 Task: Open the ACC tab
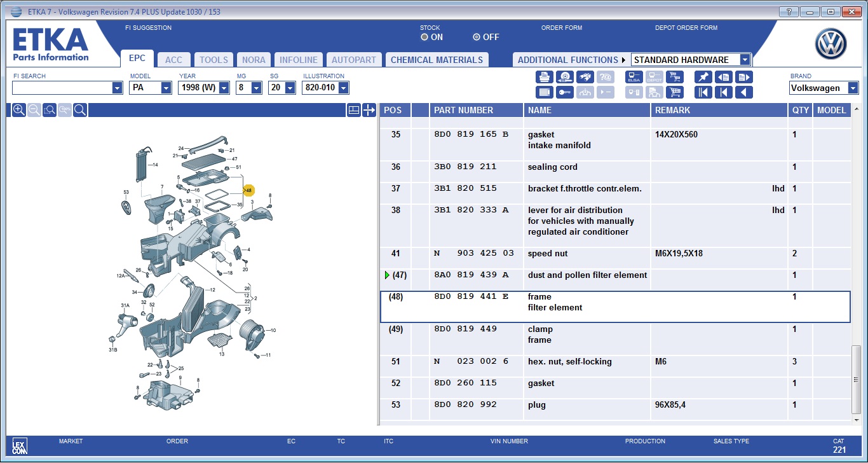click(x=173, y=60)
